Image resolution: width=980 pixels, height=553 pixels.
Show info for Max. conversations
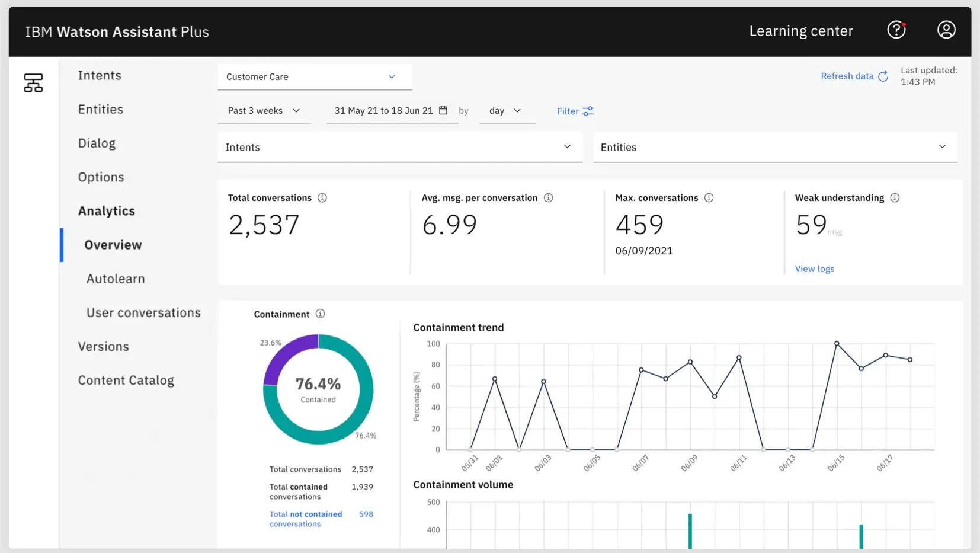pos(709,198)
